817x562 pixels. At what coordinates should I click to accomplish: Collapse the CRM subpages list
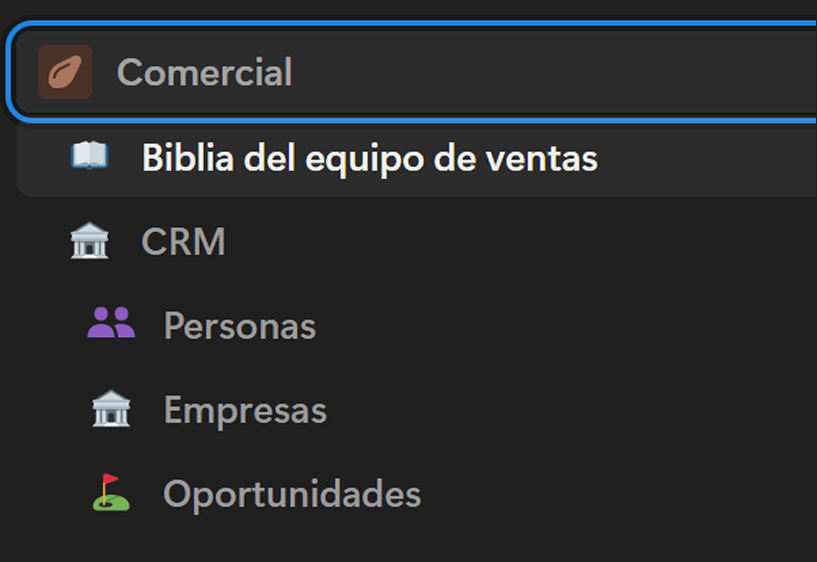[89, 242]
